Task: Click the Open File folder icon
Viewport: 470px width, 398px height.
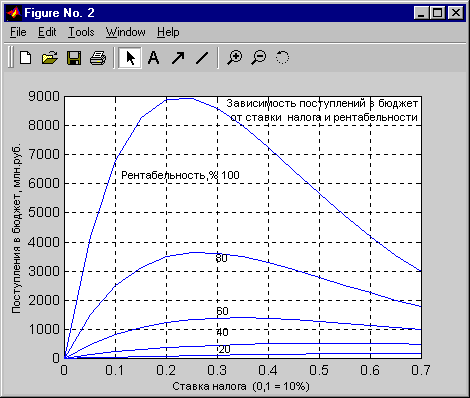Action: pyautogui.click(x=50, y=58)
